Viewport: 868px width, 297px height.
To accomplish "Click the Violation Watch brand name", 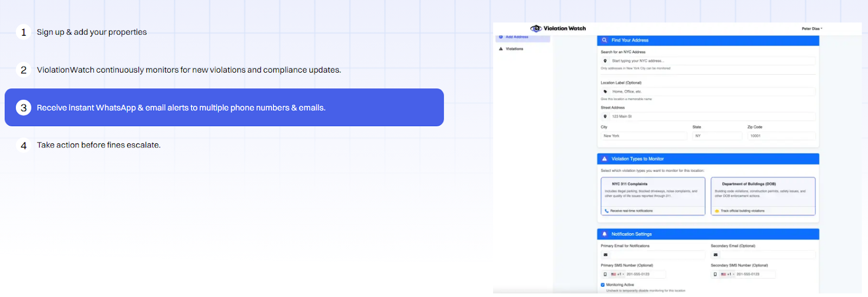I will pos(565,28).
